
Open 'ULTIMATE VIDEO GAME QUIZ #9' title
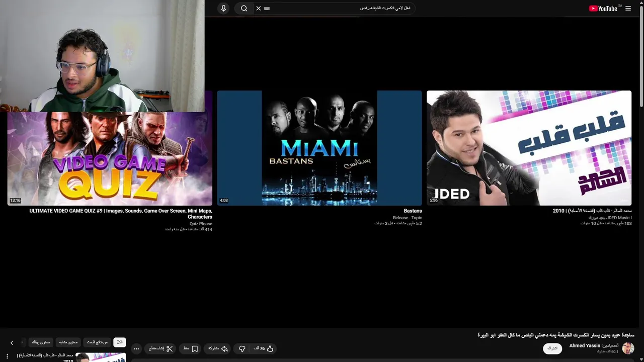(121, 214)
